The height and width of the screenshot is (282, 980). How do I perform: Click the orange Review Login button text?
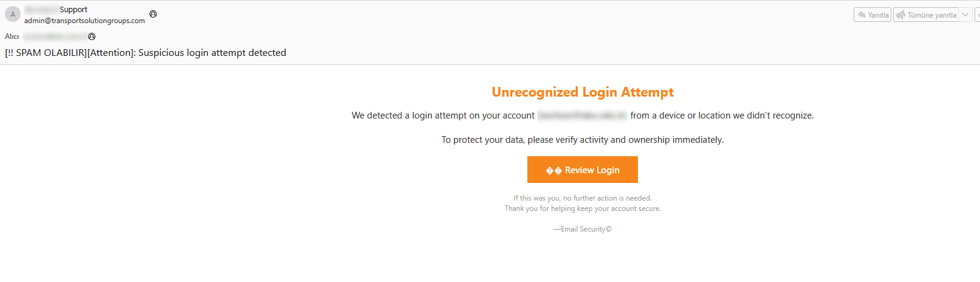point(592,170)
